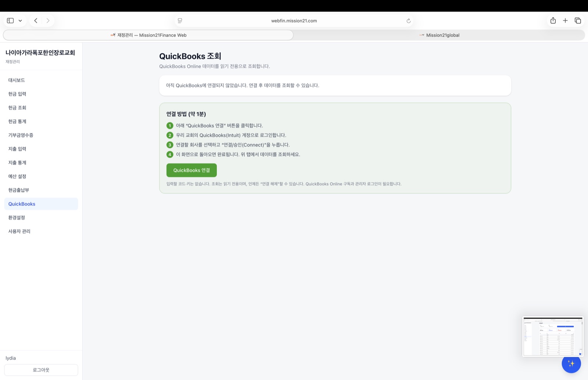
Task: Open the screenshot preview thumbnail
Action: tap(553, 336)
